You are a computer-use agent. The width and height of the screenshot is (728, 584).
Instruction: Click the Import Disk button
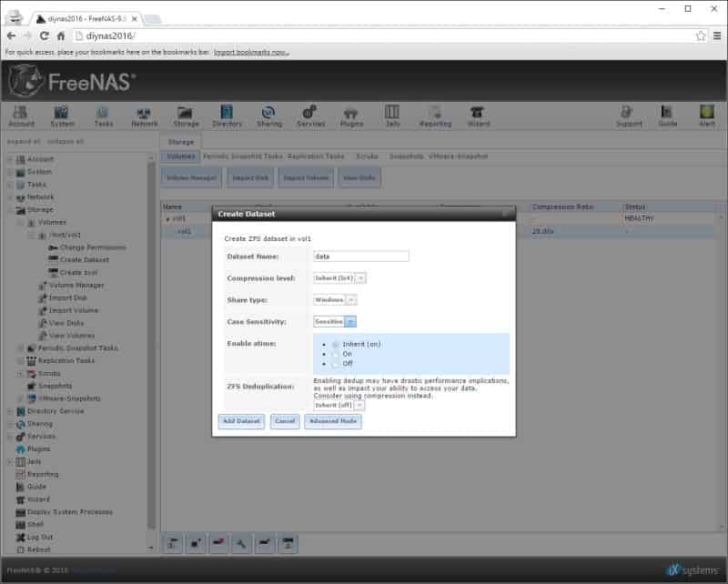click(x=250, y=178)
